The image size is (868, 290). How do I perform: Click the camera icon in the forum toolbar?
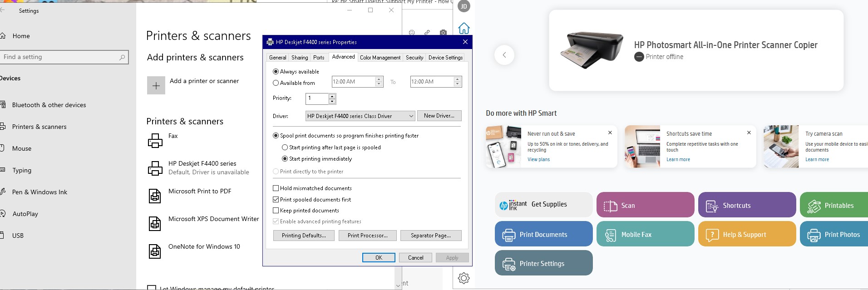[x=443, y=33]
